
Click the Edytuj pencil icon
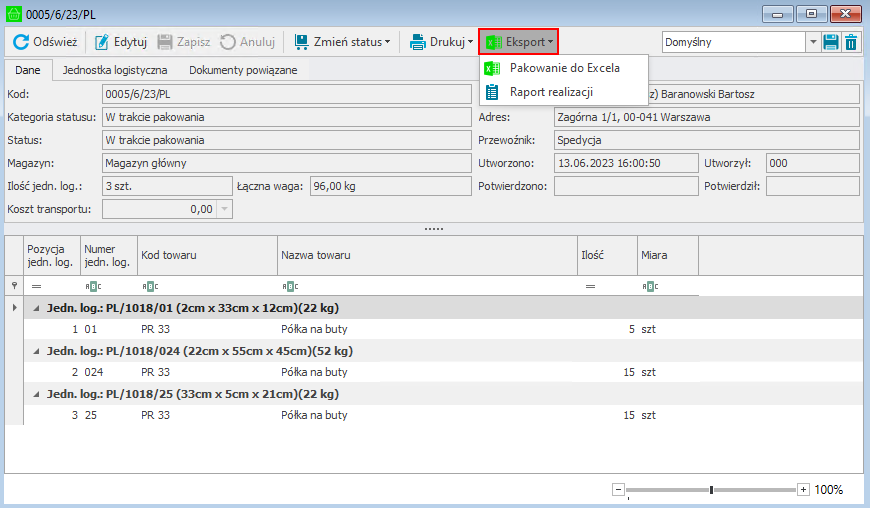[x=102, y=42]
